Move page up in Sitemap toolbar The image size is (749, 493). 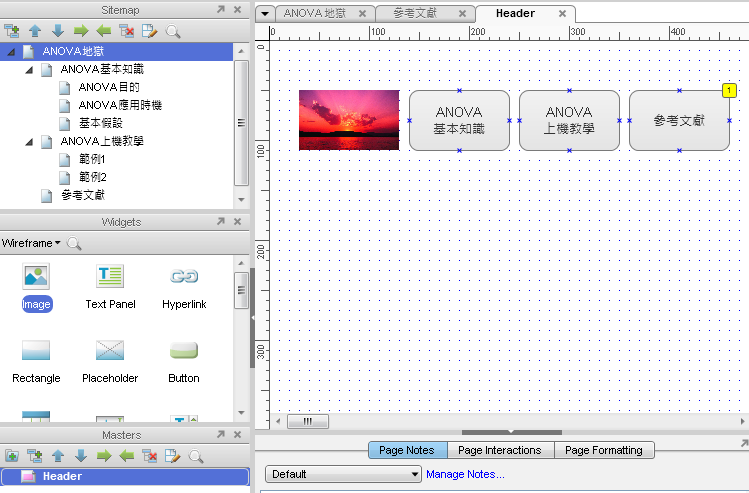pos(35,32)
